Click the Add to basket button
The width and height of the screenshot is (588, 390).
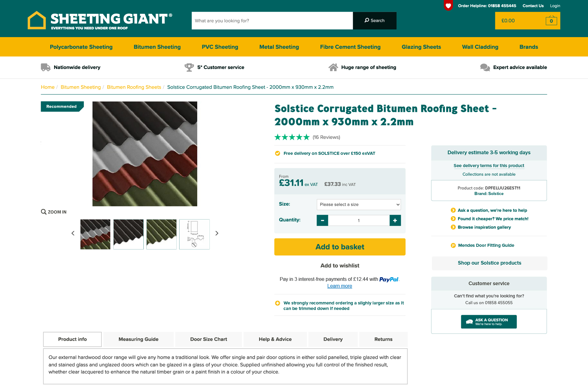(x=340, y=247)
